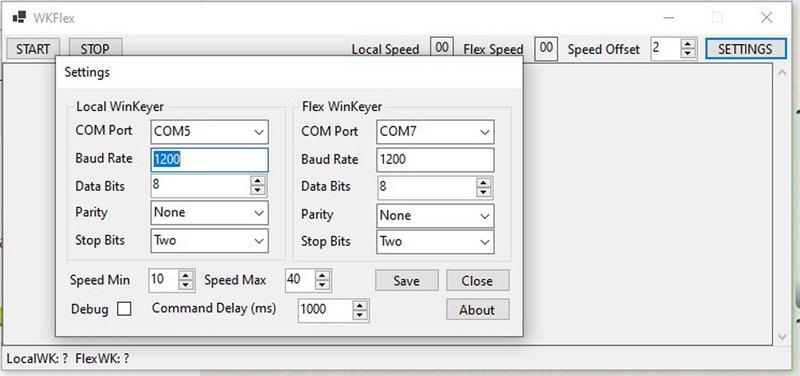Save the settings dialog
Viewport: 800px width, 376px height.
point(407,281)
